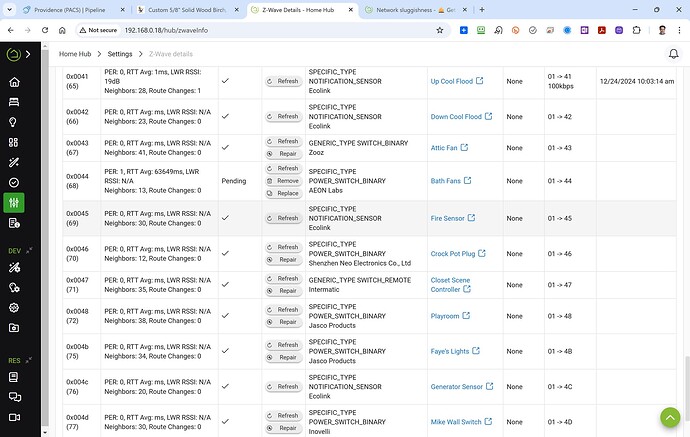Screen dimensions: 690x437
Task: Click Refresh for Attic Fan node 0x0043
Action: point(283,141)
